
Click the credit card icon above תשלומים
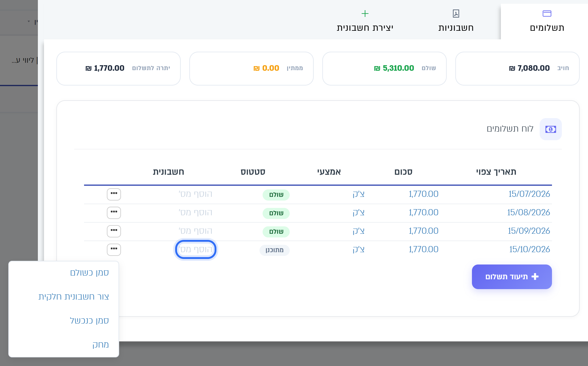[x=547, y=14]
